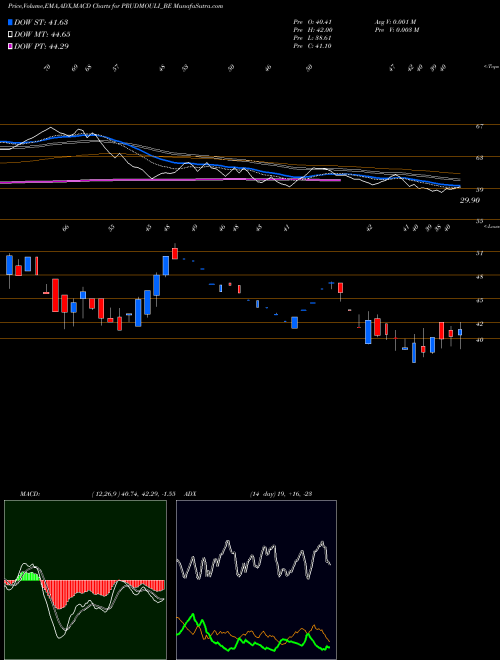This screenshot has width=500, height=660.
Task: Open the green MACD indicator chart
Action: [x=85, y=580]
